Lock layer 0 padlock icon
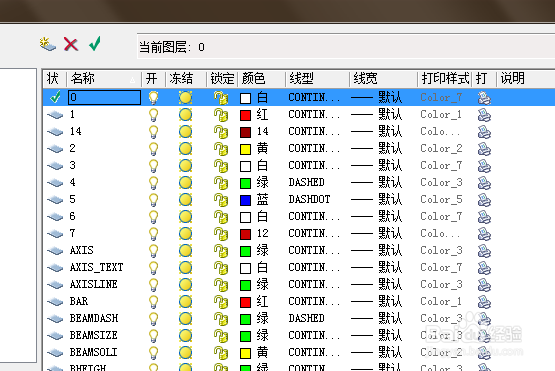Viewport: 555px width, 371px height. tap(221, 98)
